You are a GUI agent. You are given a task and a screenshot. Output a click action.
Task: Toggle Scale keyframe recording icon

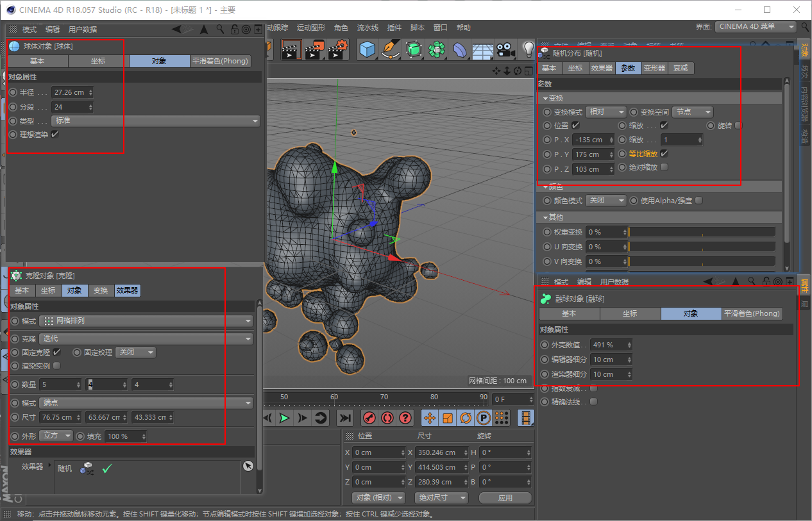point(447,418)
